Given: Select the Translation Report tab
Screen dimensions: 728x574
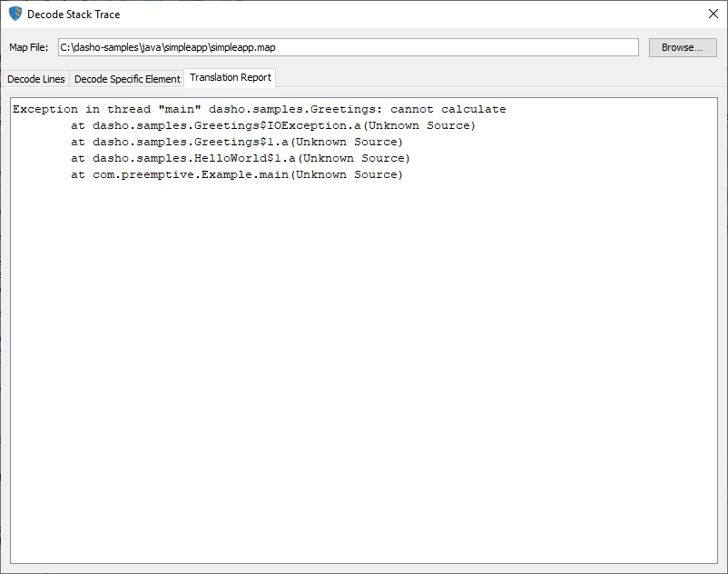Looking at the screenshot, I should coord(231,77).
